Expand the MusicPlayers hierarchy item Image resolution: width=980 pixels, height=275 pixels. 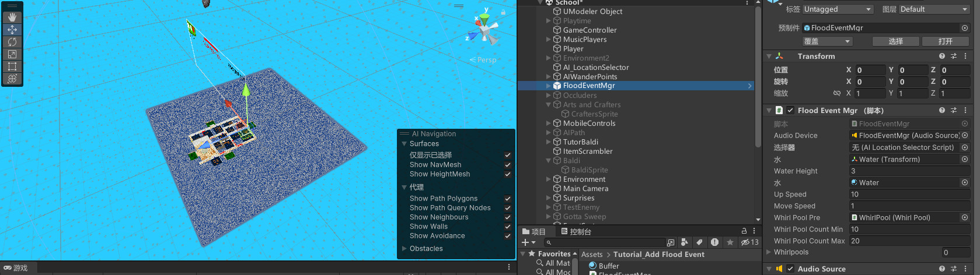[x=548, y=40]
